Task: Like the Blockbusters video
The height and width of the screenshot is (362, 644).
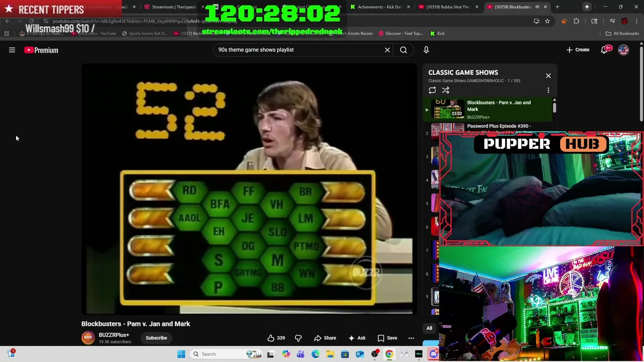Action: pyautogui.click(x=276, y=338)
